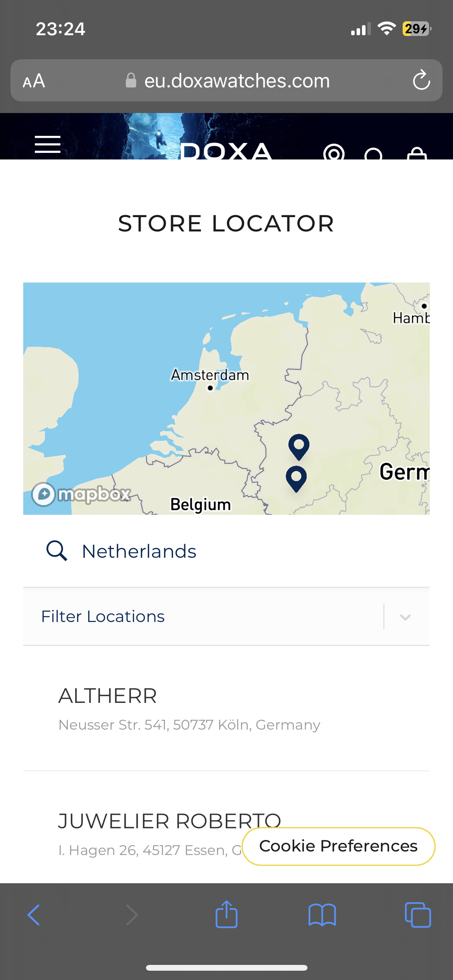Tap the store locator pin icon in header
Viewport: 453px width, 980px height.
[334, 152]
